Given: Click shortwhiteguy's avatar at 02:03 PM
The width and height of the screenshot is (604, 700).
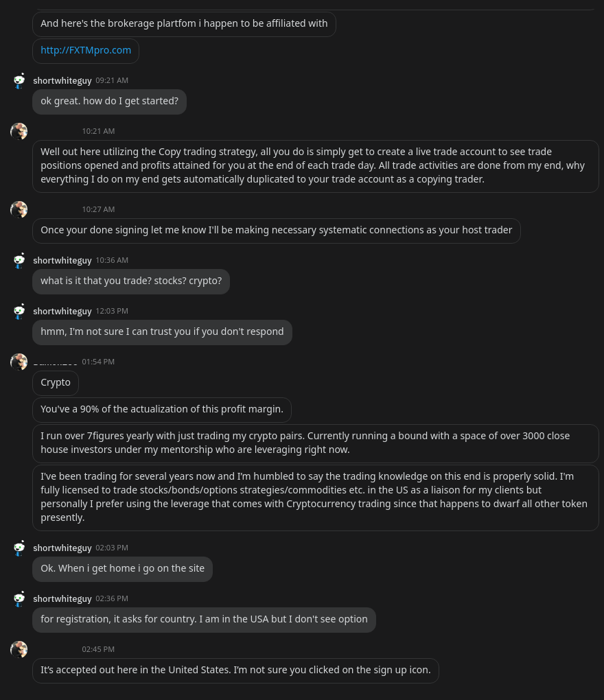Looking at the screenshot, I should pos(19,548).
